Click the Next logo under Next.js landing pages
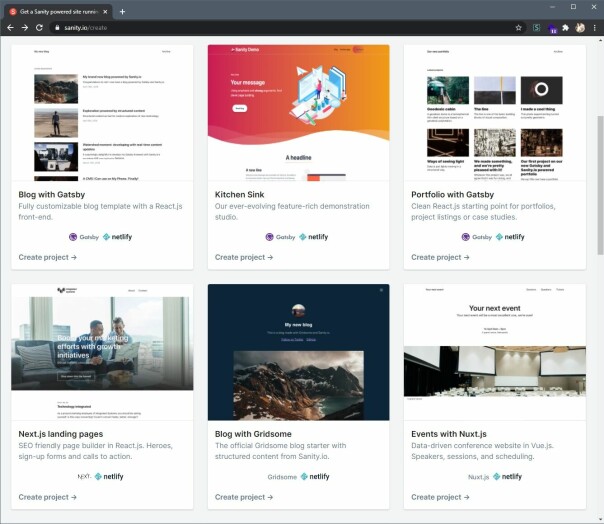 pos(84,477)
